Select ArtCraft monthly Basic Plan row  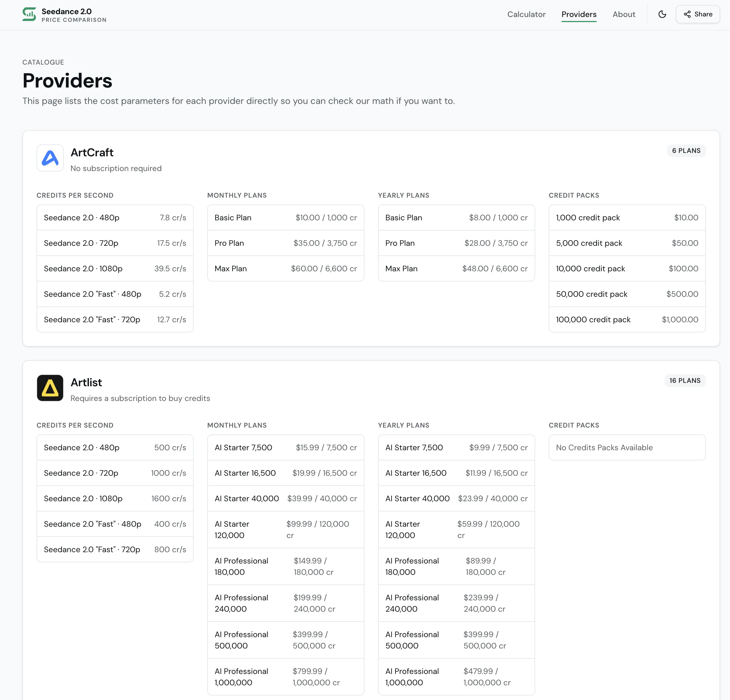coord(285,217)
